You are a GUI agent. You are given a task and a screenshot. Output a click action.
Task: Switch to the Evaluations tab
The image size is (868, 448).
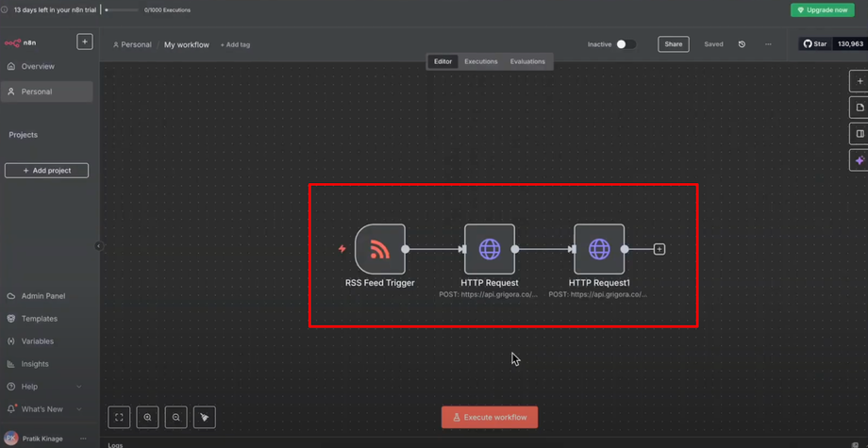[527, 61]
